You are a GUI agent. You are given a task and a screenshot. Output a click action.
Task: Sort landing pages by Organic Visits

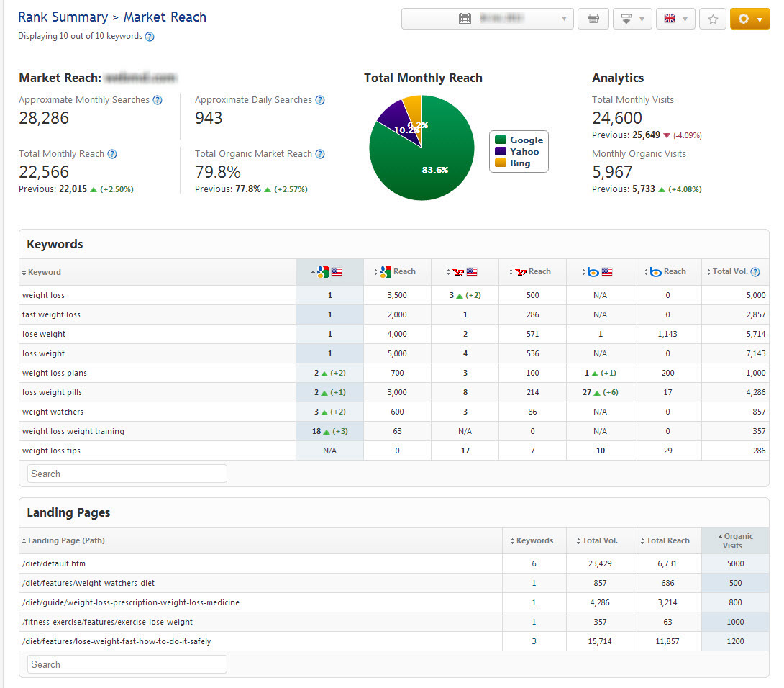click(x=734, y=540)
